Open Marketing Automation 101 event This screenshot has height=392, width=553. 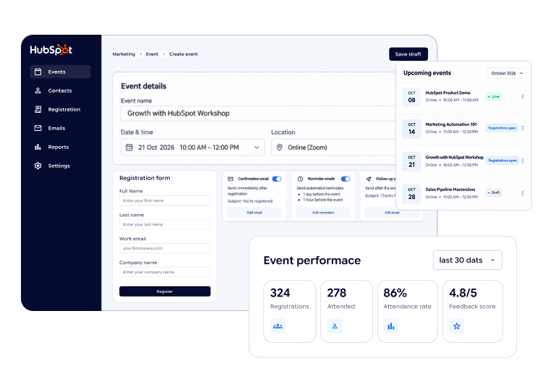(x=451, y=124)
